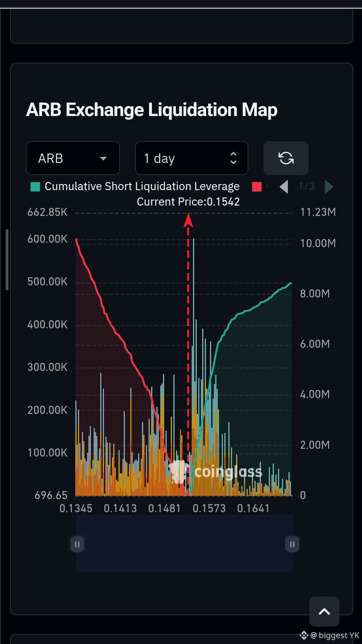
Task: Refresh the liquidation map data
Action: 286,158
